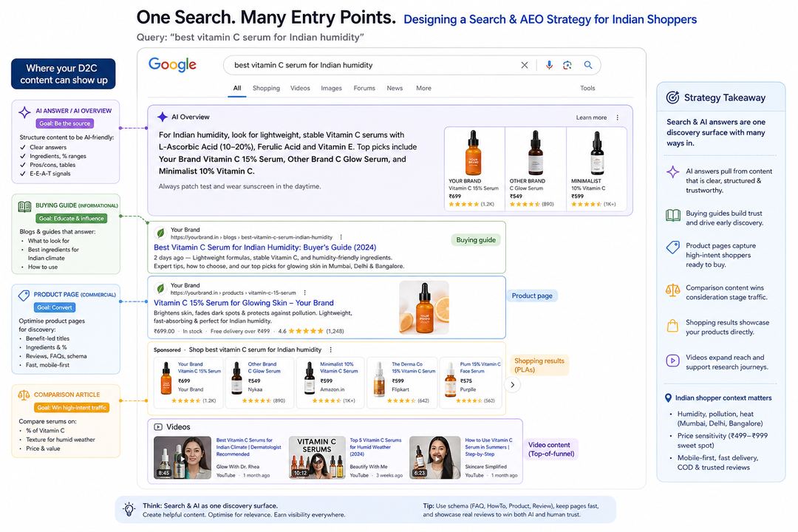
Task: Select the All search tab
Action: (x=237, y=88)
